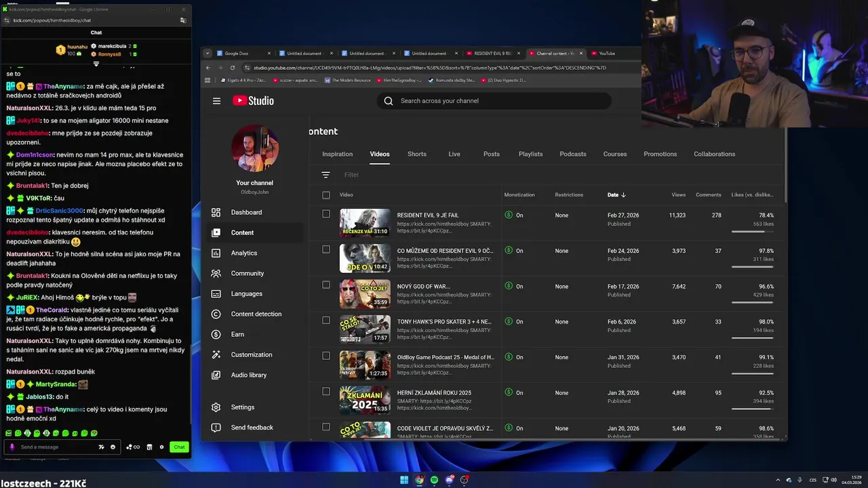Open chat text formatting options
Viewport: 868px width, 488px height.
pyautogui.click(x=101, y=447)
